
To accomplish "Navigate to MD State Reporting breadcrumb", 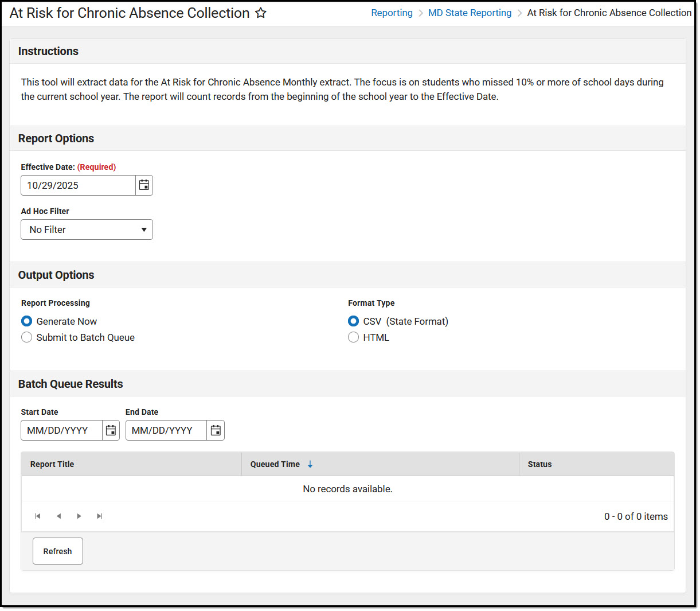I will 470,12.
